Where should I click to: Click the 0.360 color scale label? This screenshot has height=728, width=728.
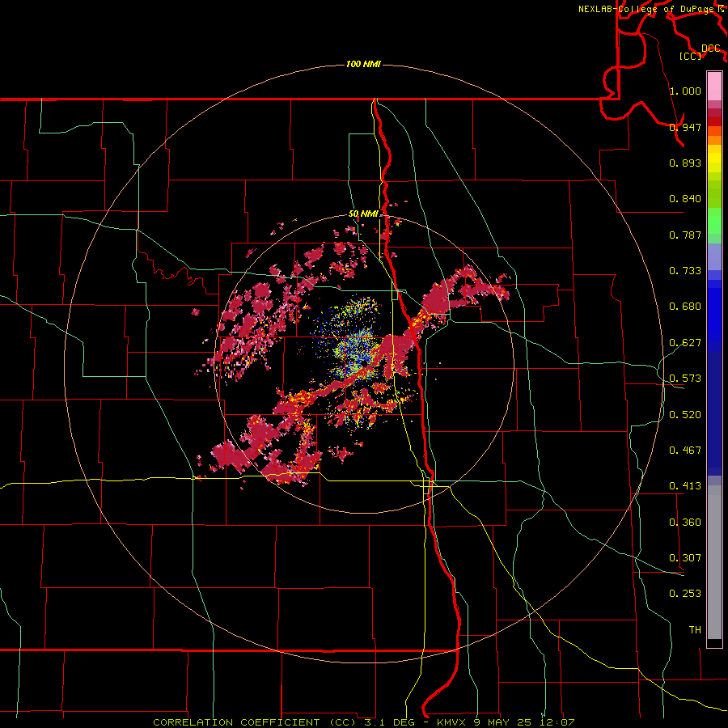click(685, 523)
